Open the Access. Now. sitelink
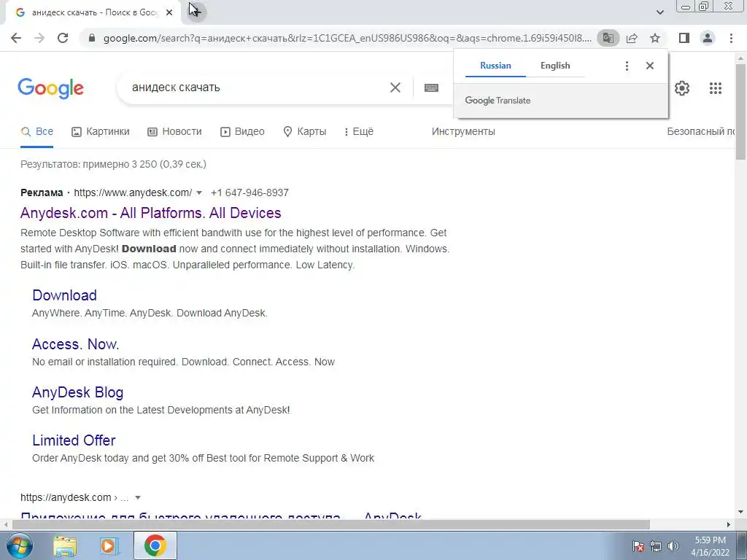The width and height of the screenshot is (747, 560). click(75, 344)
